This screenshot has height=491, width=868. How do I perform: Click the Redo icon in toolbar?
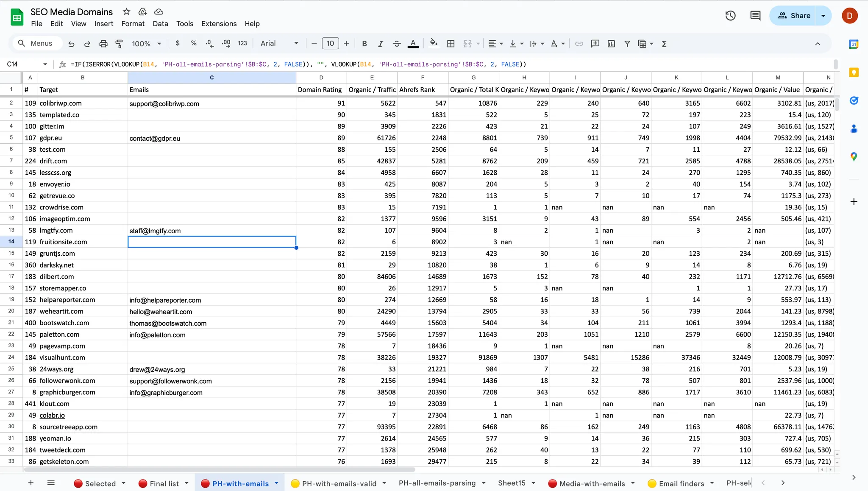(87, 44)
